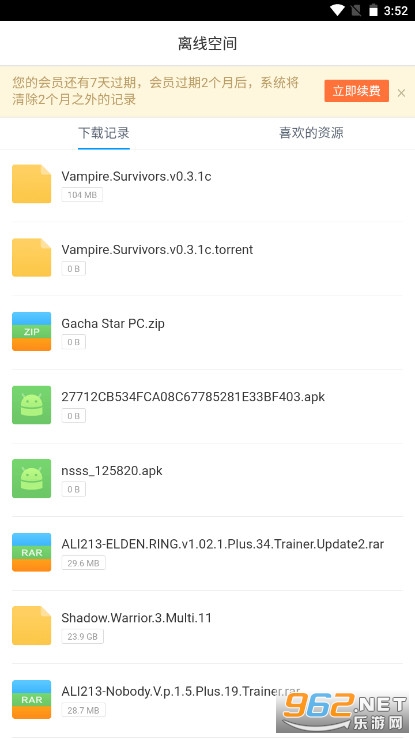The image size is (415, 739).
Task: Tap the Android icon of 27712CB534FCA08C67785281E33BF403.apk
Action: point(32,405)
